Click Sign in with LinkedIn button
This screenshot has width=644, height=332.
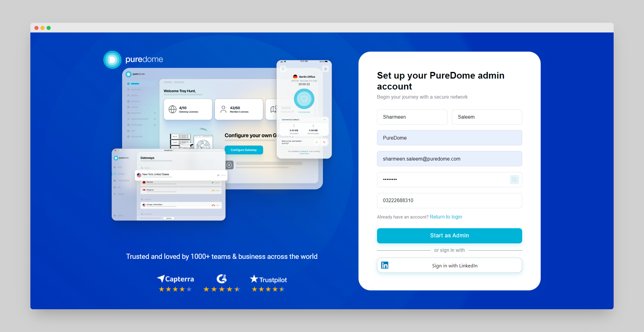(x=449, y=265)
